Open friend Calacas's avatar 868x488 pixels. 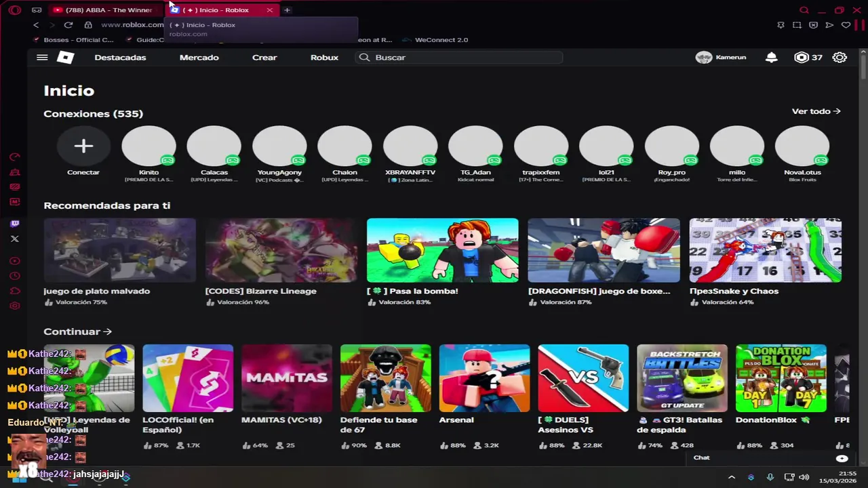tap(214, 146)
